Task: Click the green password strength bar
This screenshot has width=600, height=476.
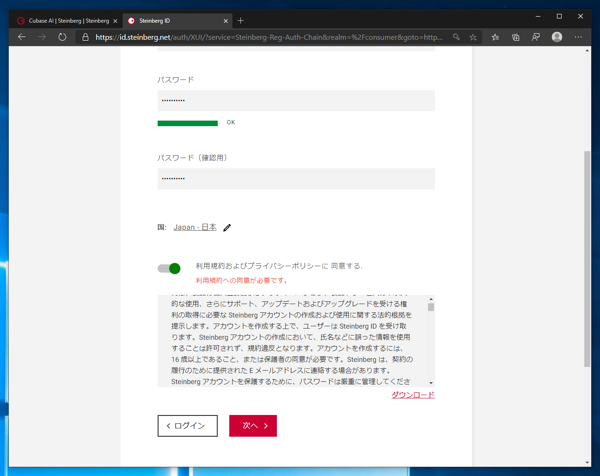Action: [x=188, y=123]
